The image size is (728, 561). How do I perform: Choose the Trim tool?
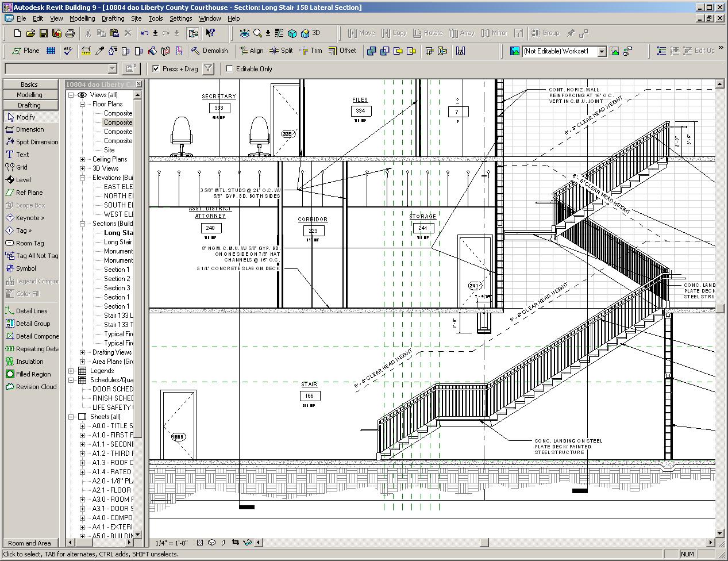click(x=310, y=51)
